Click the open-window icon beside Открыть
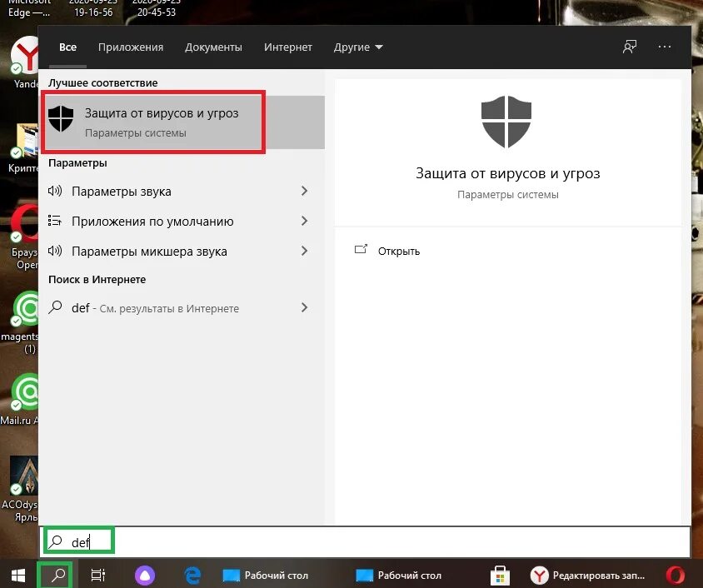703x588 pixels. [361, 249]
